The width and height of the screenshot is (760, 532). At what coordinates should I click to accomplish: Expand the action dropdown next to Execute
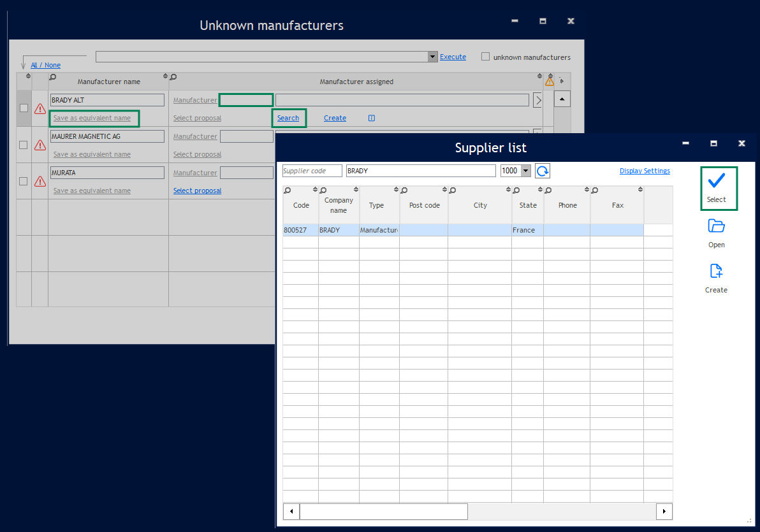433,57
